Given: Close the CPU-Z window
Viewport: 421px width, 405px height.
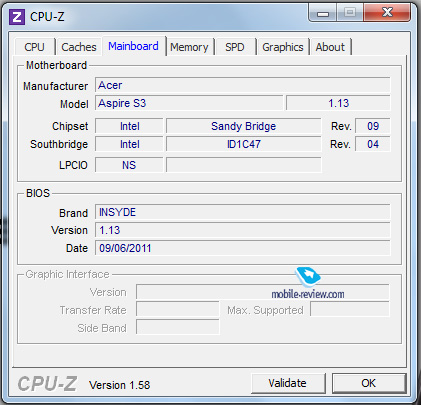Looking at the screenshot, I should (387, 13).
